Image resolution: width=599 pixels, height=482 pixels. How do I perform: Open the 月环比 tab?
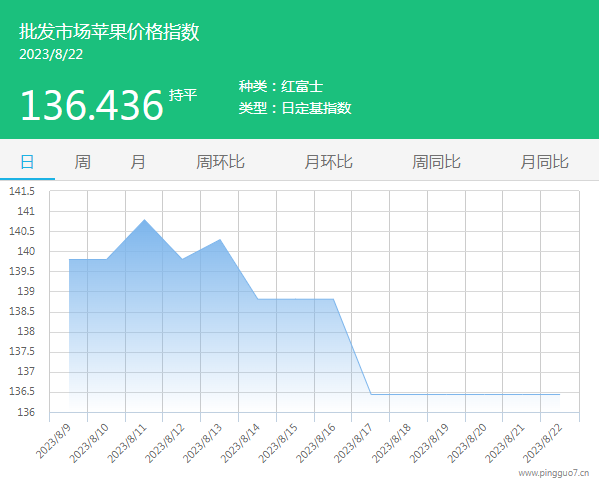point(328,162)
